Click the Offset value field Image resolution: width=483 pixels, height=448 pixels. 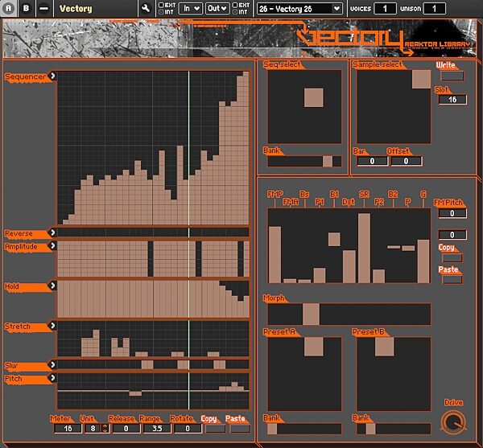pos(406,161)
